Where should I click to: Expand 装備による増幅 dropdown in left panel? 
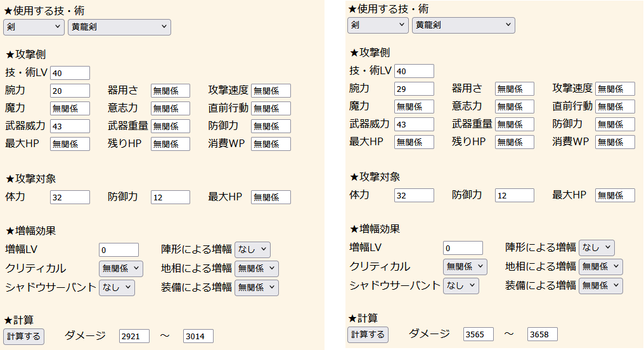coord(256,287)
